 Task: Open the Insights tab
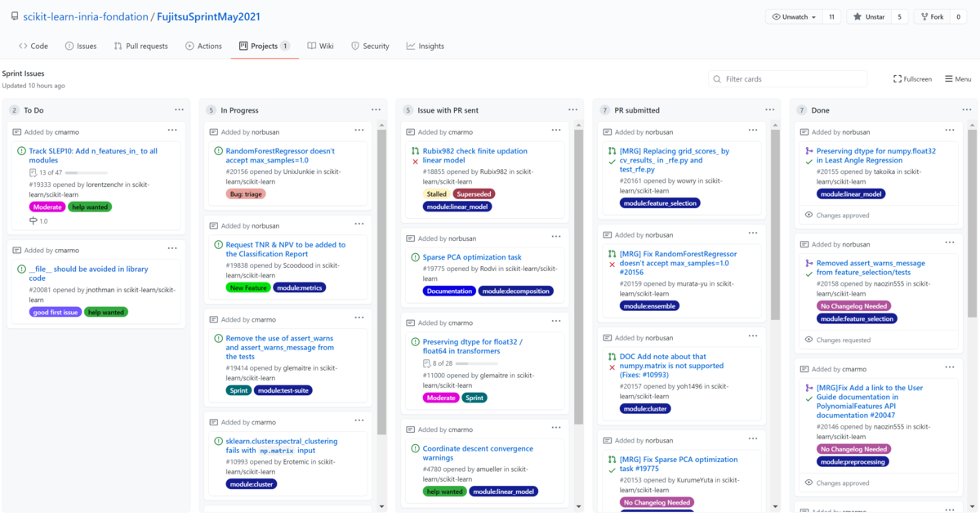(425, 47)
